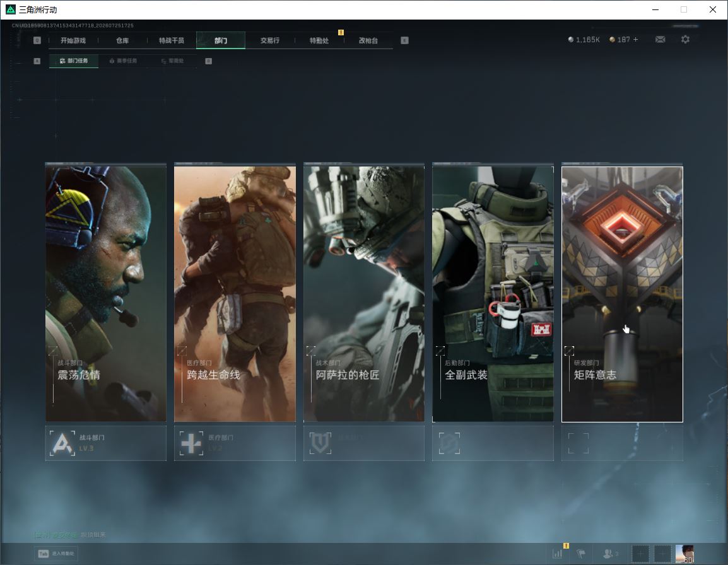Click the A key icon before 部门任务

[37, 61]
